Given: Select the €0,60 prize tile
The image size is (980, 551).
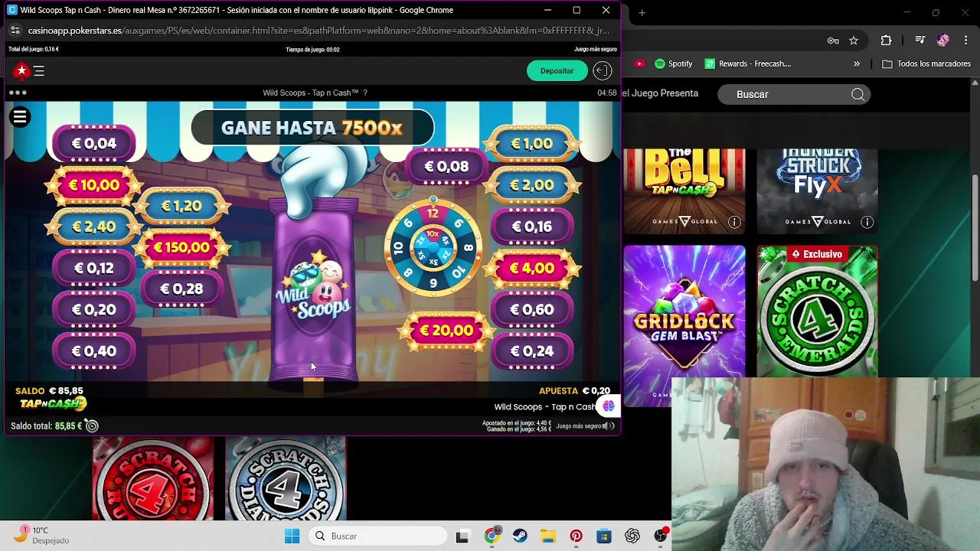Looking at the screenshot, I should pyautogui.click(x=532, y=310).
